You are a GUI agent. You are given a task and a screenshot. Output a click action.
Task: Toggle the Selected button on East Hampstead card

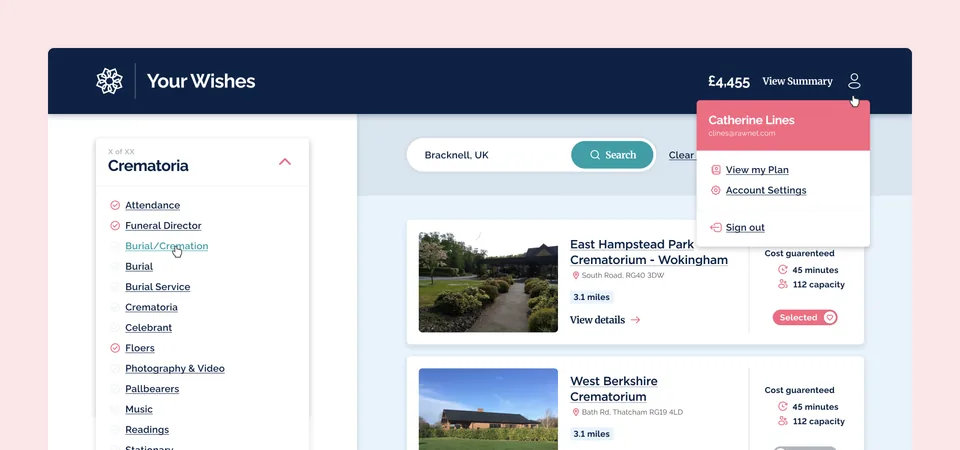(805, 317)
